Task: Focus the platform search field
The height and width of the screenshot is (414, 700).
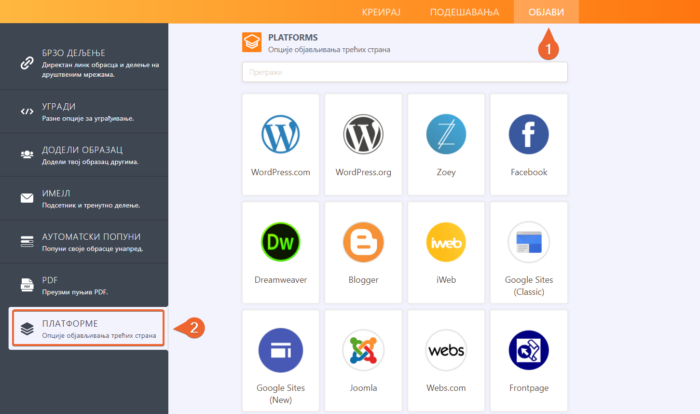Action: pyautogui.click(x=404, y=72)
